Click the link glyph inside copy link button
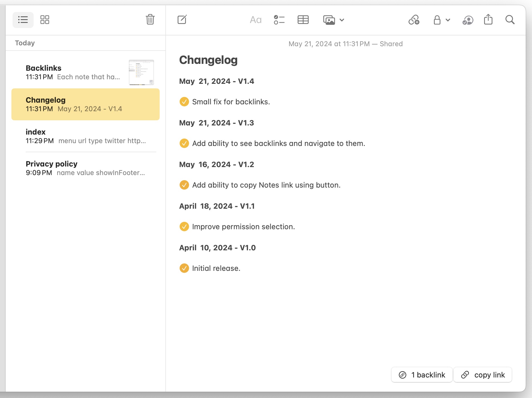 (x=465, y=375)
